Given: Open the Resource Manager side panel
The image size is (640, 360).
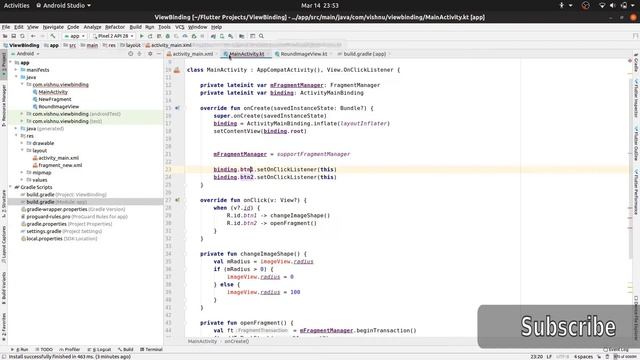Looking at the screenshot, I should coord(4,105).
